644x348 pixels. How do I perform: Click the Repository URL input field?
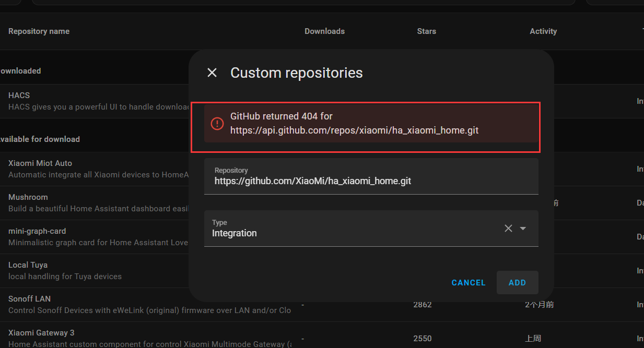click(371, 181)
